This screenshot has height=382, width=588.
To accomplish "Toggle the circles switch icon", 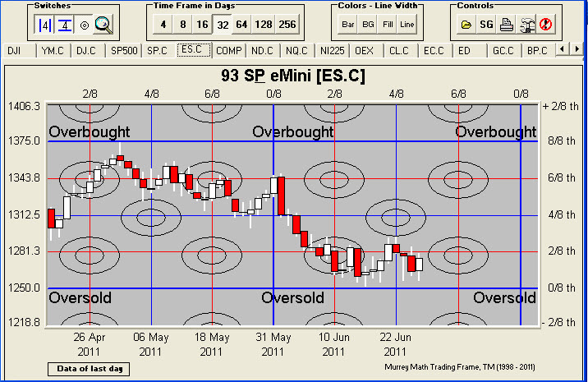I will point(85,25).
